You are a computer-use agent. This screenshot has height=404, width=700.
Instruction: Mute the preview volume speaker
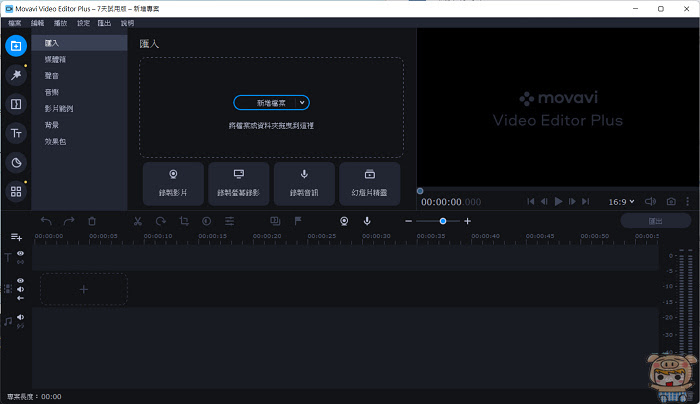tap(650, 202)
